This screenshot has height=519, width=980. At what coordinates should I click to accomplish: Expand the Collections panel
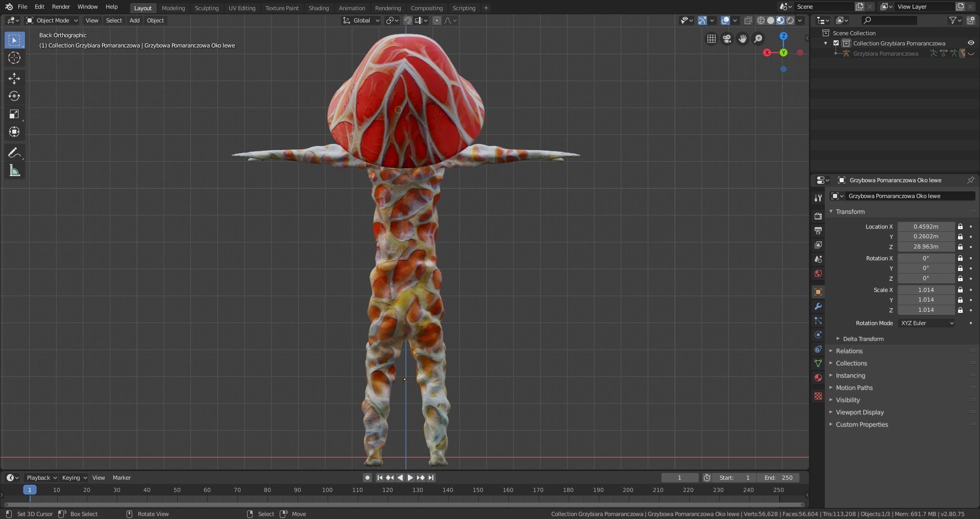(x=850, y=363)
